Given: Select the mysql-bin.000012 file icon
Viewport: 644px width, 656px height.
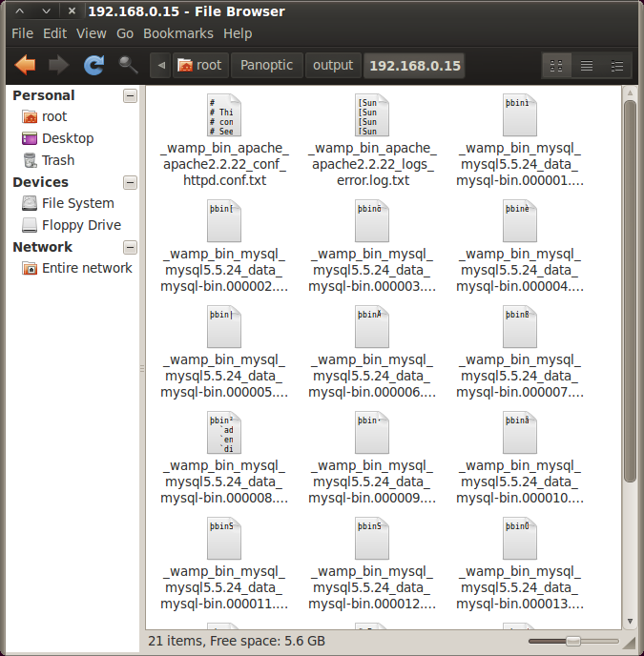Looking at the screenshot, I should click(x=372, y=539).
